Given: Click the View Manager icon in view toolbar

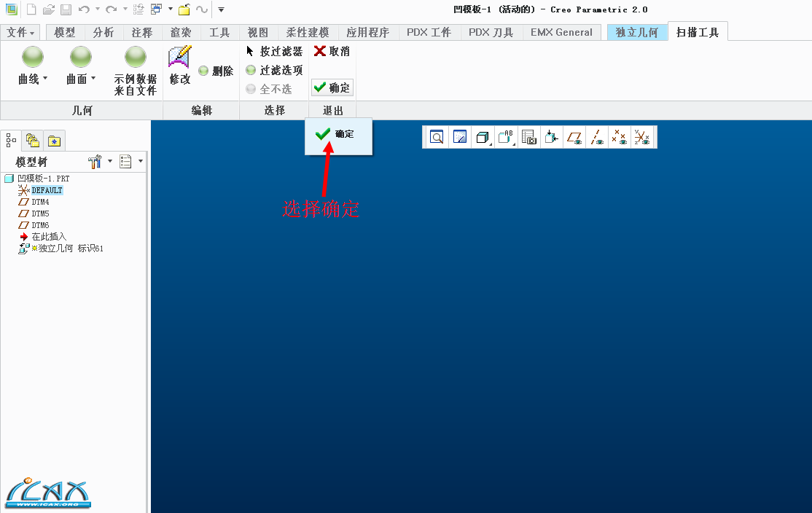Looking at the screenshot, I should 528,137.
